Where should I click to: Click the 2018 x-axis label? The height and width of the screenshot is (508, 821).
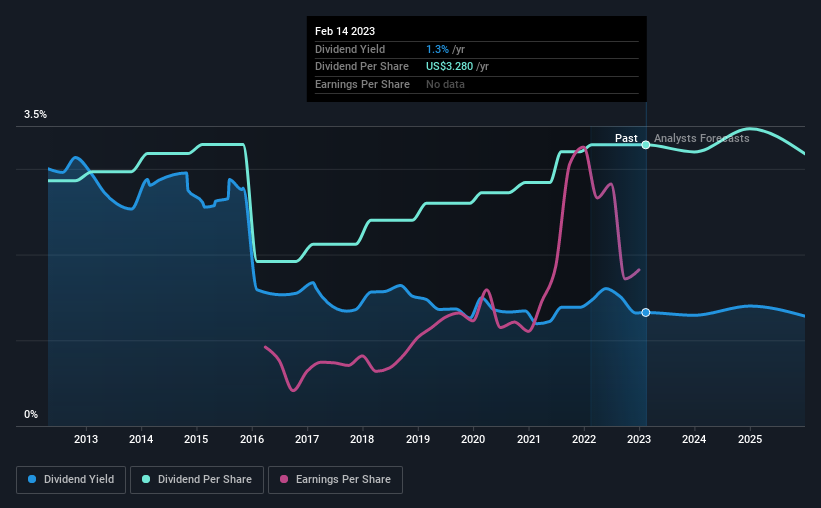[362, 439]
